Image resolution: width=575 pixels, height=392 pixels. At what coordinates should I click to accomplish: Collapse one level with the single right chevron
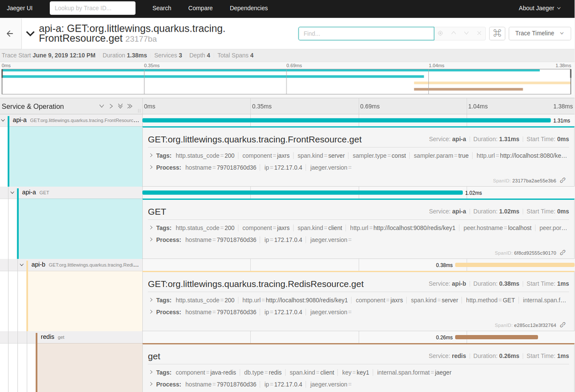click(x=111, y=106)
